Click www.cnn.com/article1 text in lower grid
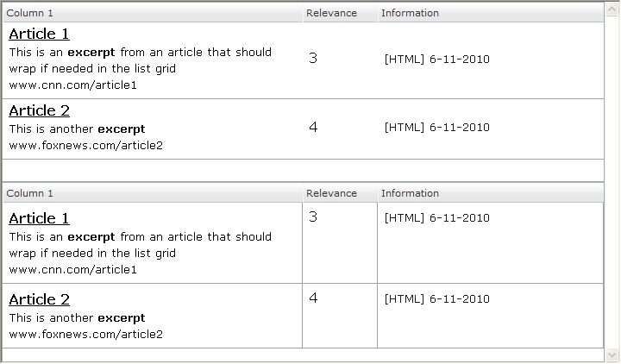621x364 pixels. click(x=73, y=270)
